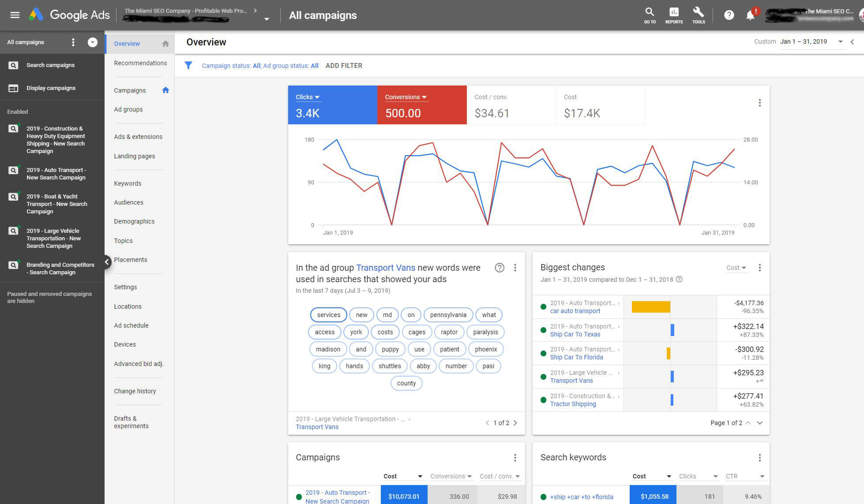Image resolution: width=864 pixels, height=504 pixels.
Task: Open the account selector dropdown arrow
Action: (267, 19)
